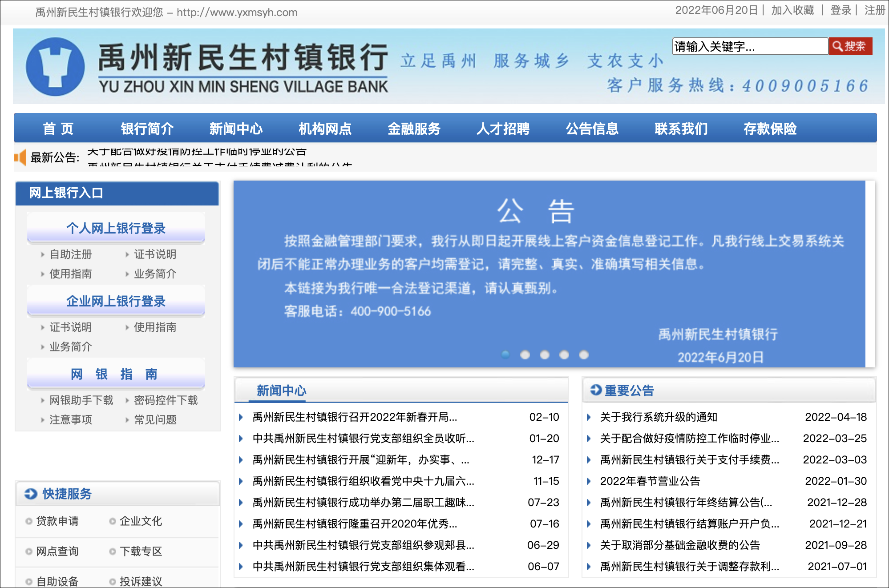Click the bullet icon before 企业文化
The height and width of the screenshot is (588, 889).
112,522
